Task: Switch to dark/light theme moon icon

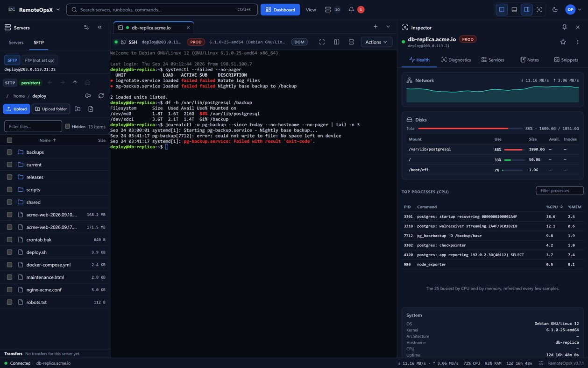Action: [555, 9]
